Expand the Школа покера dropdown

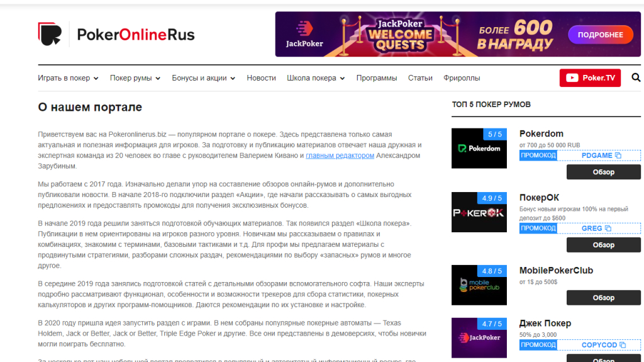point(316,78)
